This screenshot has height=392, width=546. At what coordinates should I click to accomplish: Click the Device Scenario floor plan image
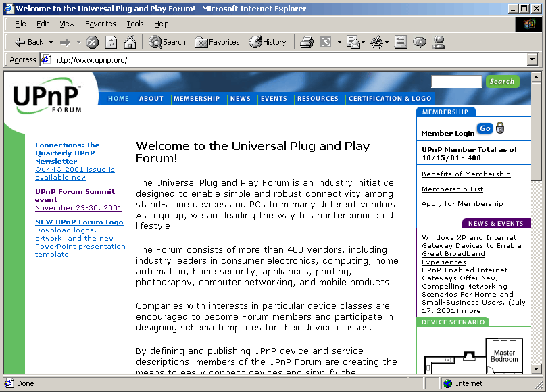(x=474, y=356)
